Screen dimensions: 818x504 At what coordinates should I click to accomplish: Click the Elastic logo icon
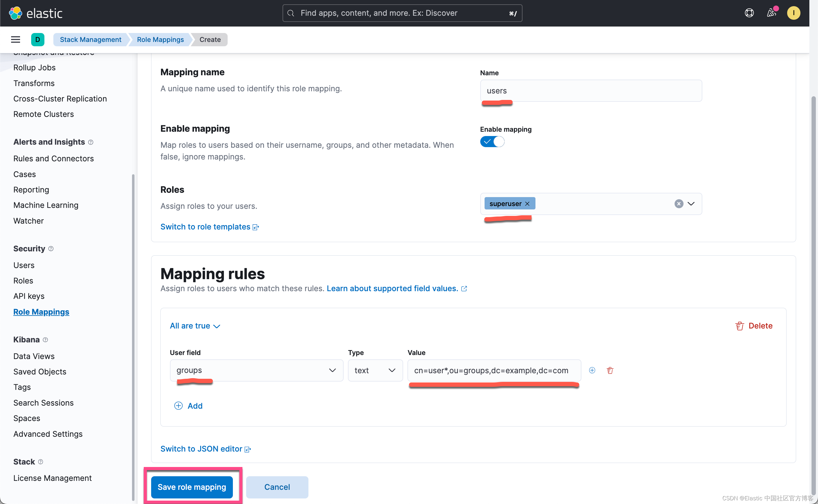pos(15,13)
